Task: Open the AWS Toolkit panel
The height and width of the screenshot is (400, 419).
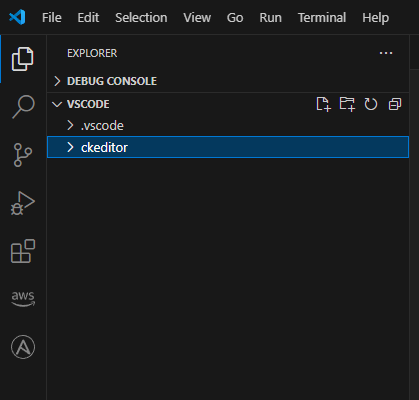Action: coord(23,298)
